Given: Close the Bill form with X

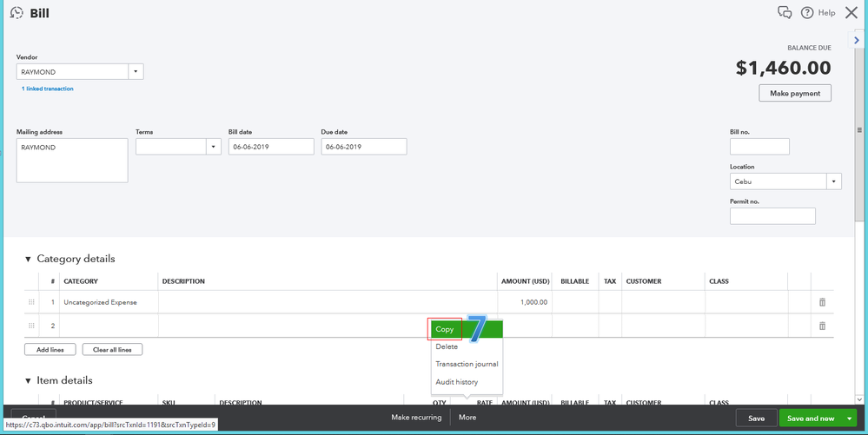Looking at the screenshot, I should 851,13.
